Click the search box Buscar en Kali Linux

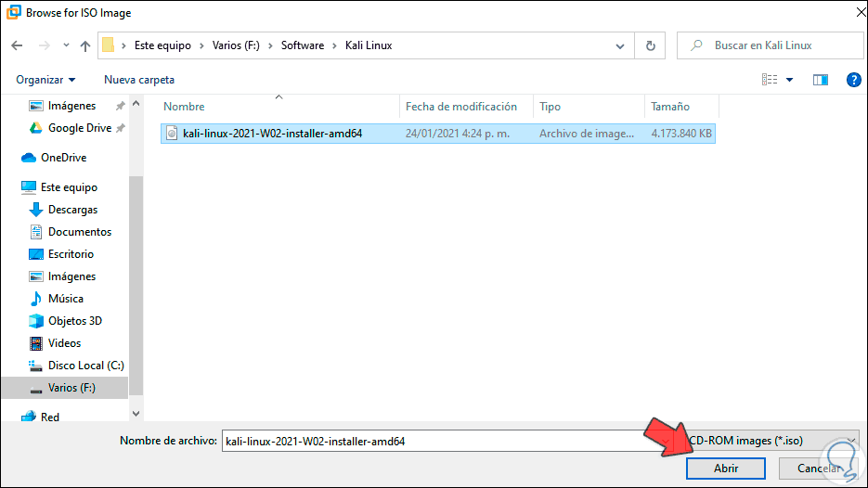(x=770, y=45)
